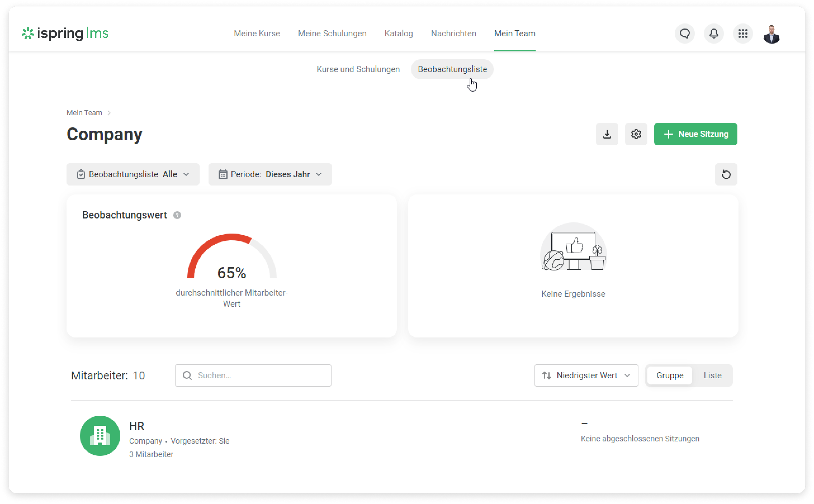Go to the Katalog menu item

[399, 34]
